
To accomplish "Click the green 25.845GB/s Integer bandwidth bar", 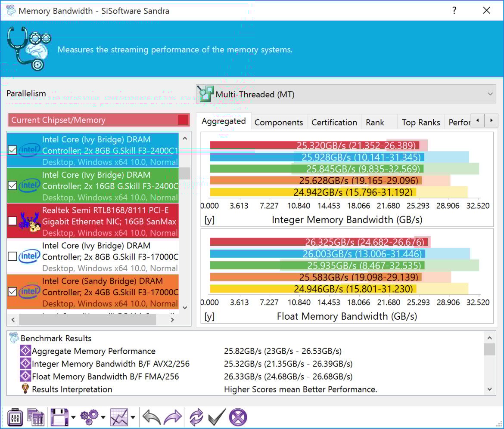I will pos(317,169).
